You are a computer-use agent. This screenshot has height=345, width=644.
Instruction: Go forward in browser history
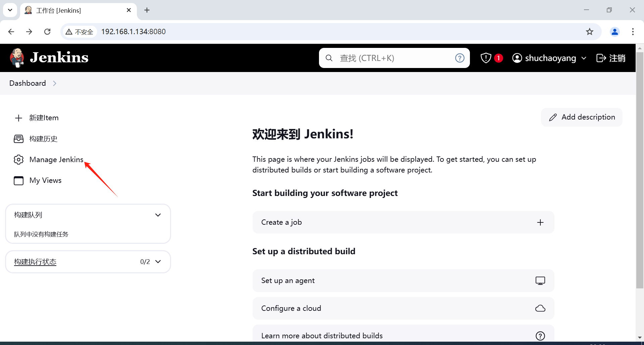[x=29, y=31]
